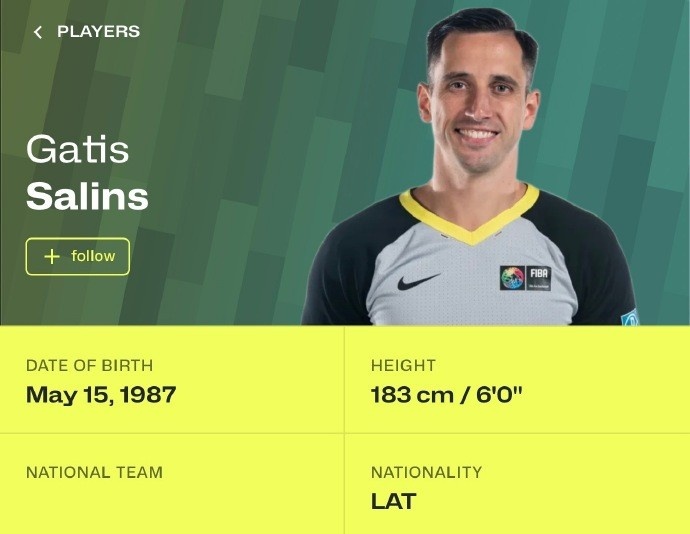The height and width of the screenshot is (534, 690).
Task: Click the FIBA logo on the jersey
Action: pyautogui.click(x=539, y=278)
